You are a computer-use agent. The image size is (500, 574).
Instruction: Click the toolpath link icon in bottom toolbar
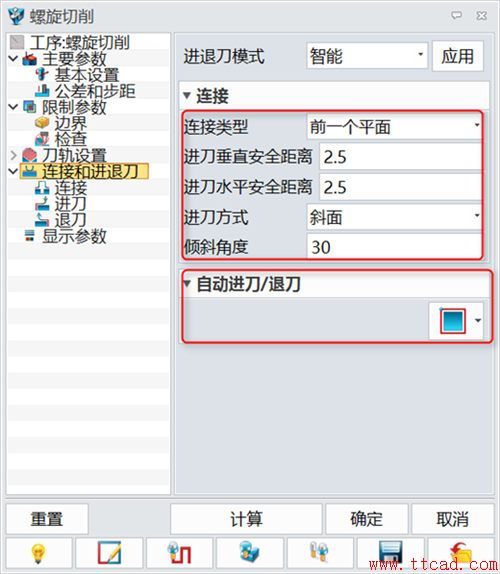[179, 554]
